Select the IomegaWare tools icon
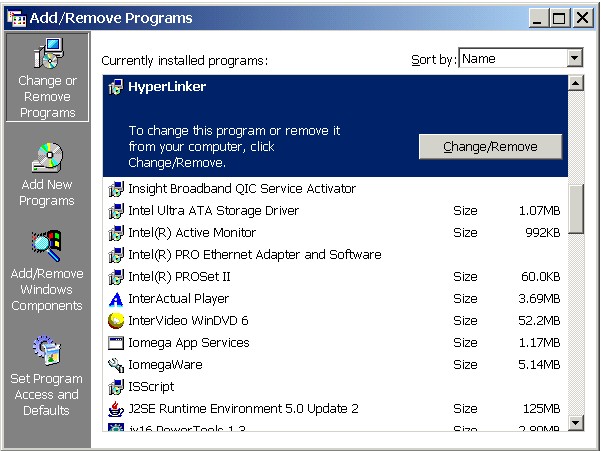This screenshot has width=601, height=451. point(116,365)
